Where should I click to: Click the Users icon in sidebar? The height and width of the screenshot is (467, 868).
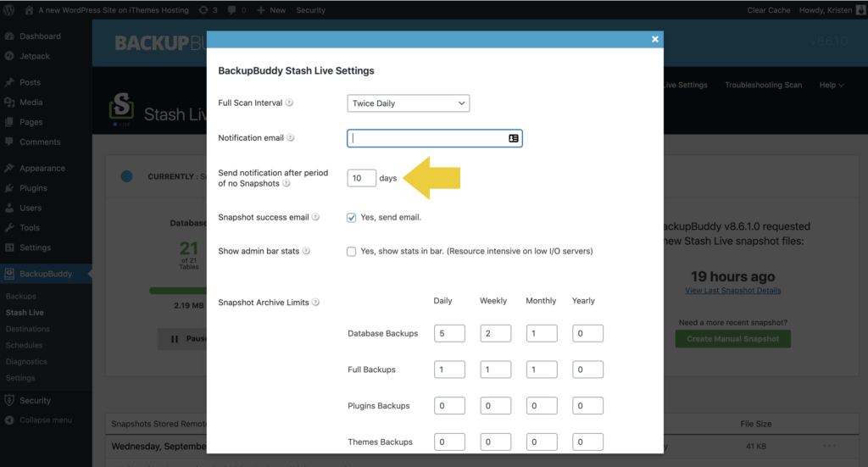point(9,208)
